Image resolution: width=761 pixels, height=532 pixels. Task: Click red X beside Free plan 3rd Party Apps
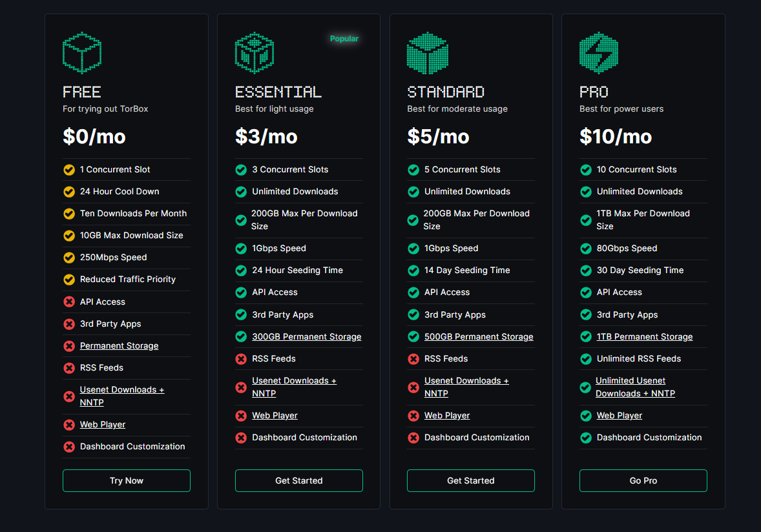[x=69, y=324]
